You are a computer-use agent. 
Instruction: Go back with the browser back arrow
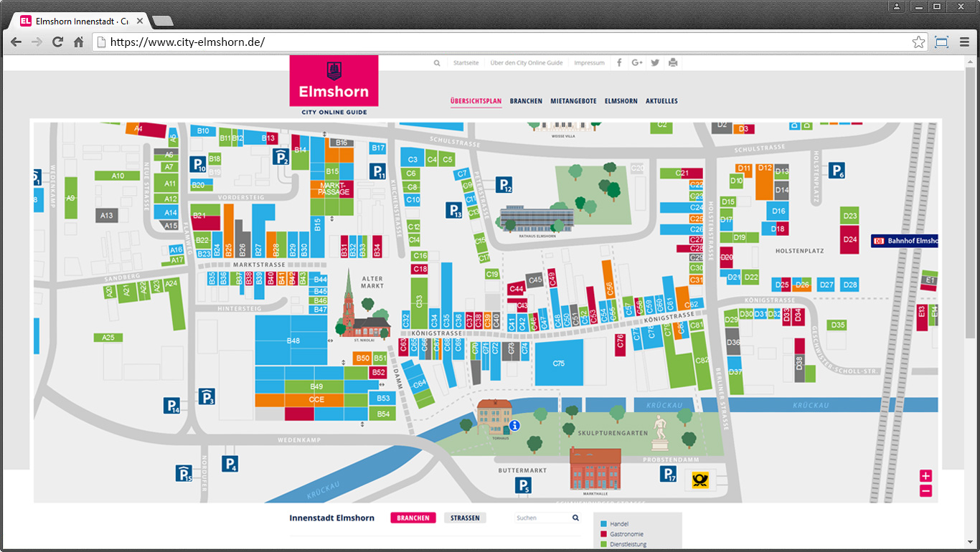[x=16, y=42]
